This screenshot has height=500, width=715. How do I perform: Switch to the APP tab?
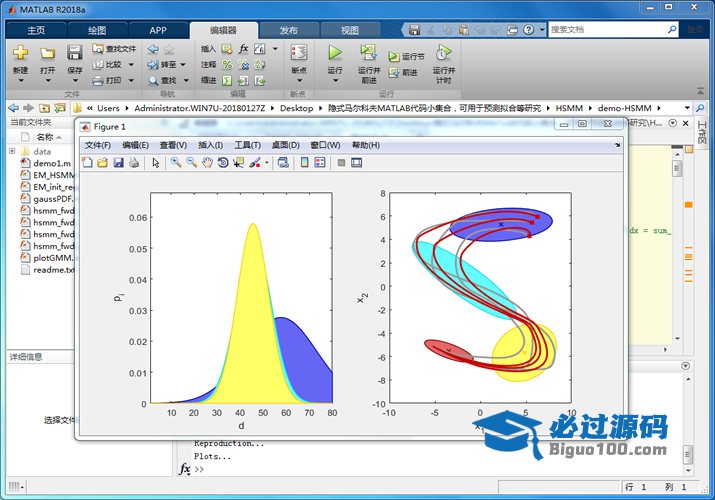click(158, 30)
